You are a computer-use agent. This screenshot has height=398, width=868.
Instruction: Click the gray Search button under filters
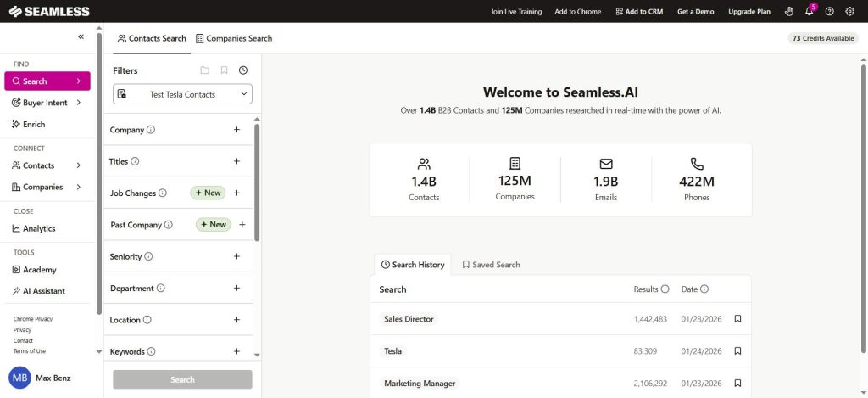pyautogui.click(x=183, y=379)
